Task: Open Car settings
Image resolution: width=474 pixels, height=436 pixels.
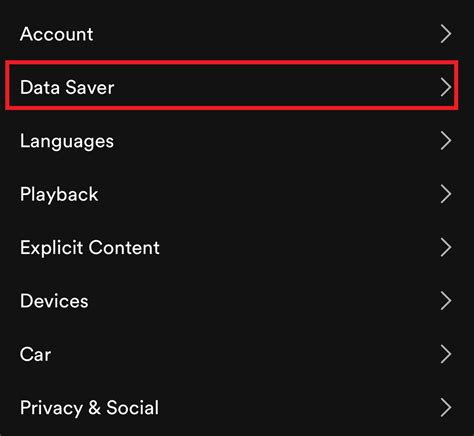Action: (x=237, y=354)
